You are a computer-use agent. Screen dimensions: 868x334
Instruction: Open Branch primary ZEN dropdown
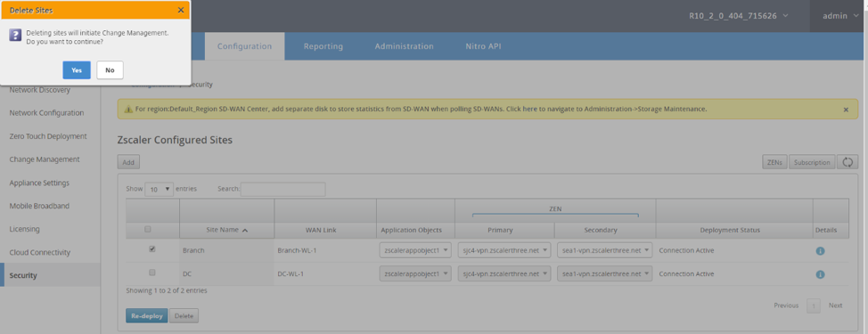504,250
